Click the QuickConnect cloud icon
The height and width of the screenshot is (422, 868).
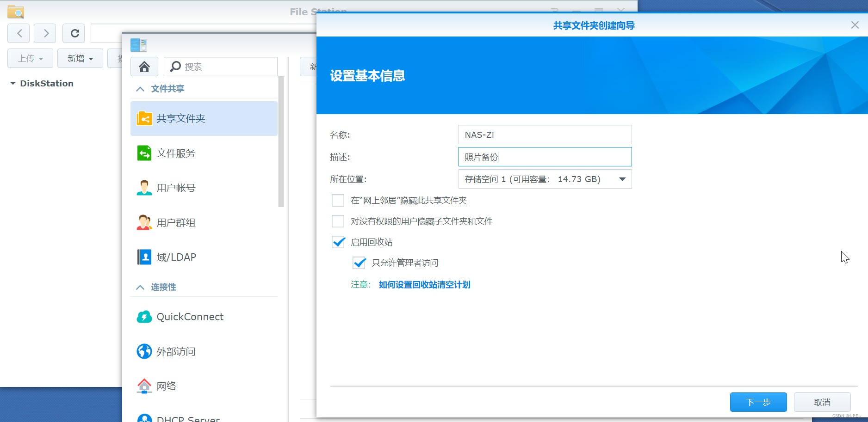[x=144, y=317]
